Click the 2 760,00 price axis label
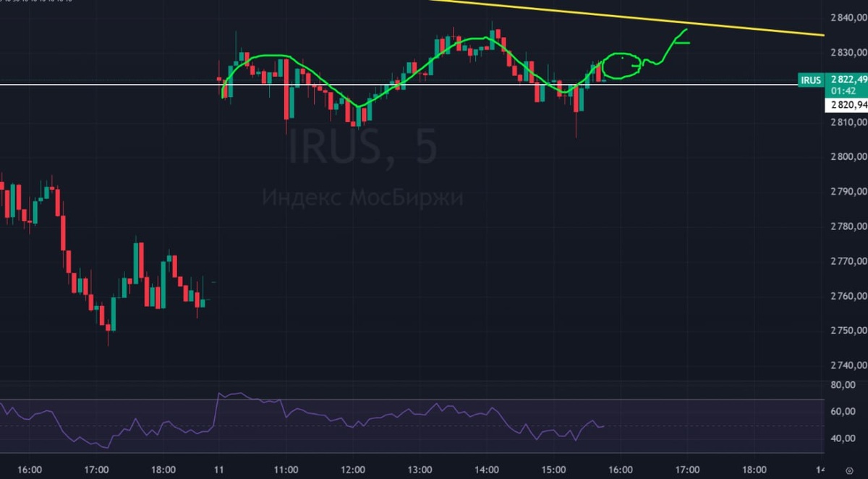The image size is (868, 479). 847,295
